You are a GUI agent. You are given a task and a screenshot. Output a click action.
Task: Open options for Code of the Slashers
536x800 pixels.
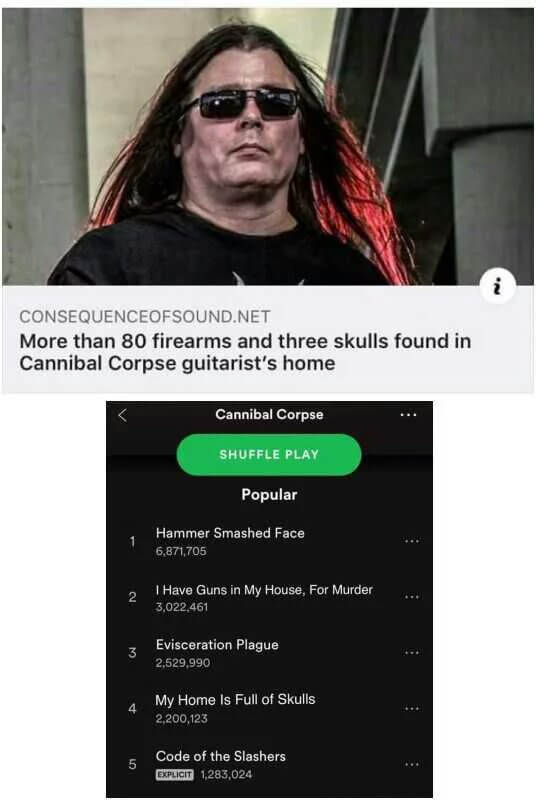click(x=412, y=764)
